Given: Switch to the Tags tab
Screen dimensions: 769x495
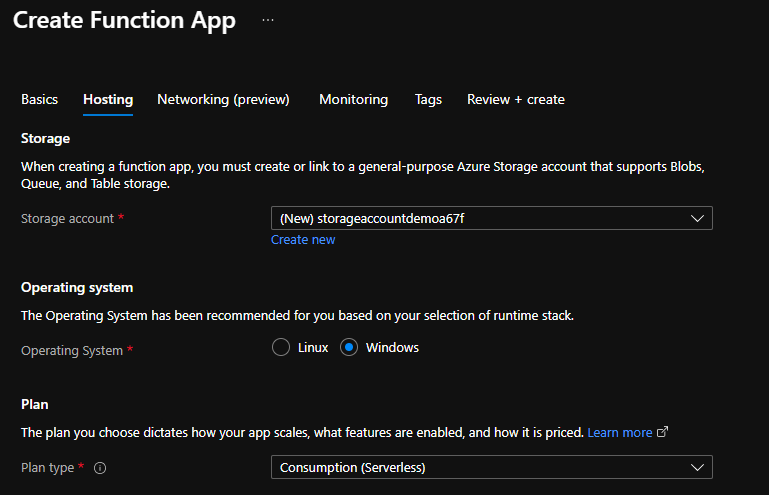Looking at the screenshot, I should point(428,99).
